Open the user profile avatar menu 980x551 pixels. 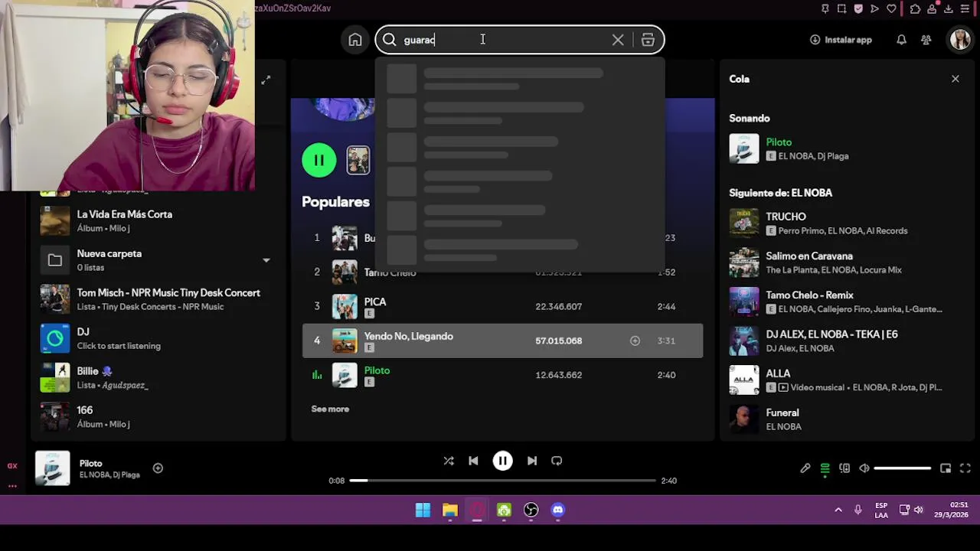(x=960, y=40)
